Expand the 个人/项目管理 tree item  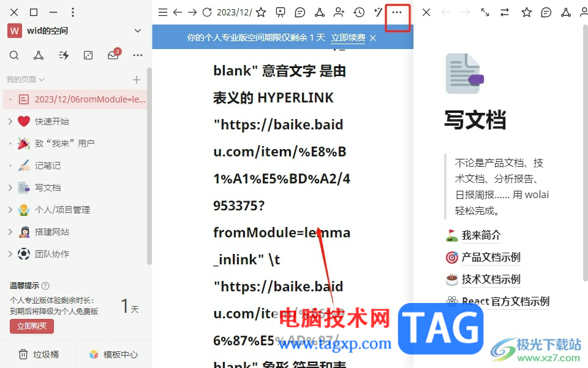coord(10,210)
